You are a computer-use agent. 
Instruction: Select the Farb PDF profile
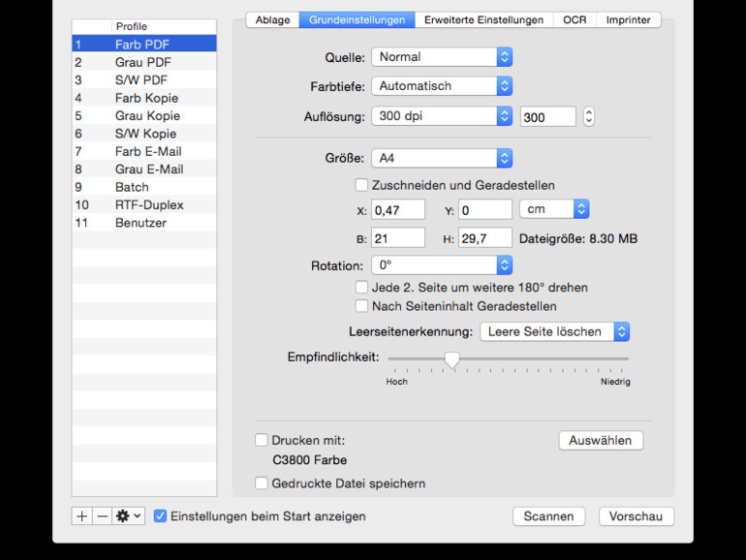coord(144,44)
